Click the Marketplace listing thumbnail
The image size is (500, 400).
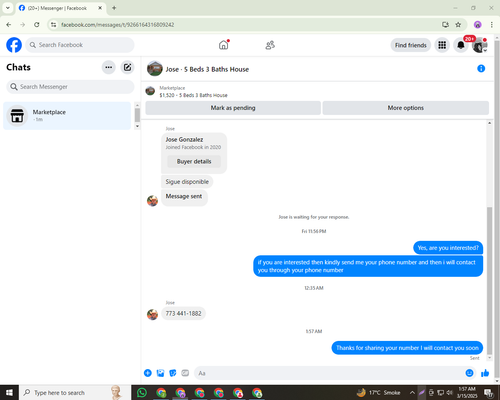(x=150, y=91)
